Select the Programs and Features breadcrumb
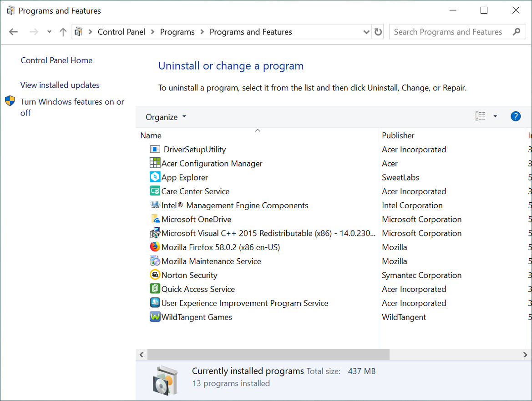532x401 pixels. point(251,32)
